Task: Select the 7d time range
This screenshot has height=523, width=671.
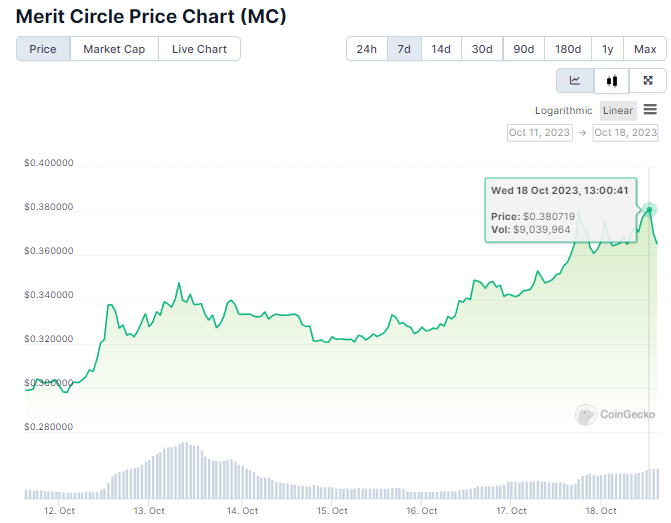Action: click(404, 49)
